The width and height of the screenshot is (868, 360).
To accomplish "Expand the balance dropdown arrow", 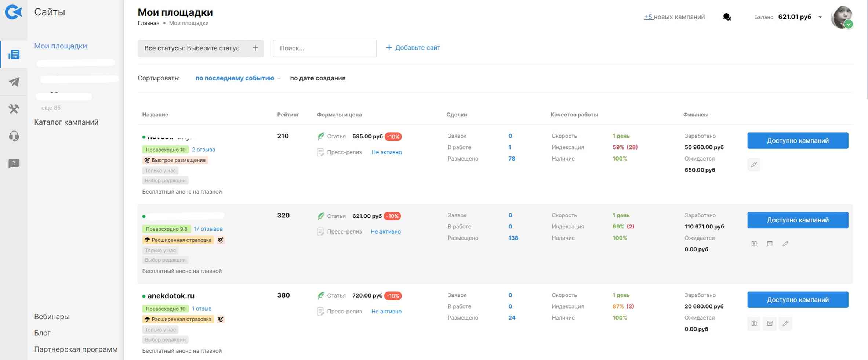I will (820, 17).
